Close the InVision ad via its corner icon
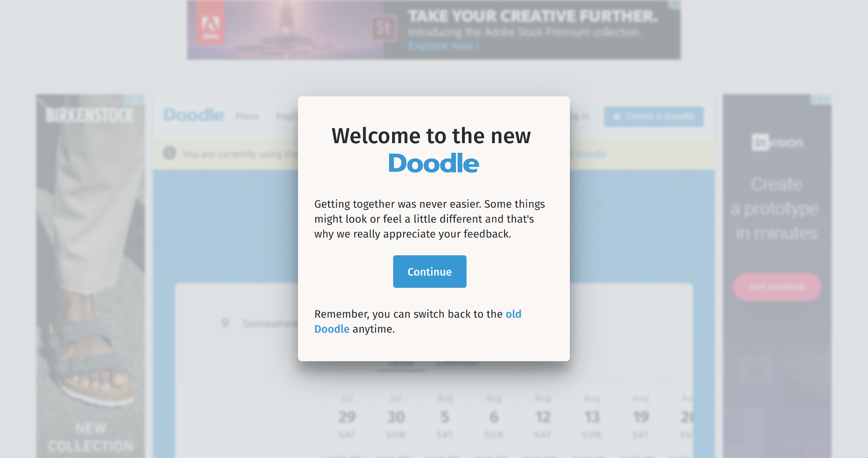The width and height of the screenshot is (868, 458). click(826, 99)
